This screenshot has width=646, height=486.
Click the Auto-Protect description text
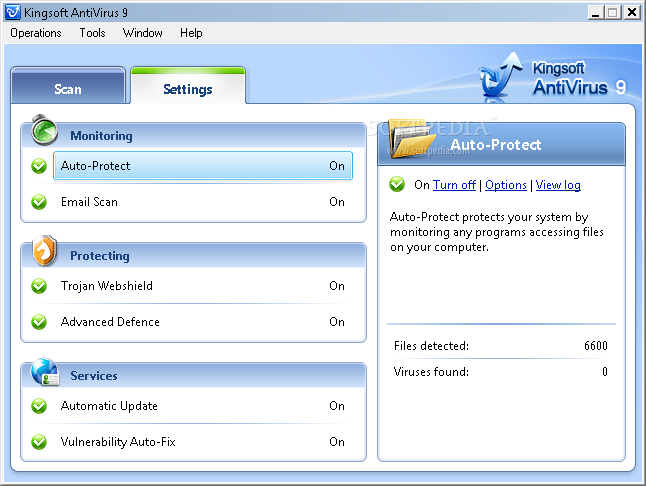point(496,232)
